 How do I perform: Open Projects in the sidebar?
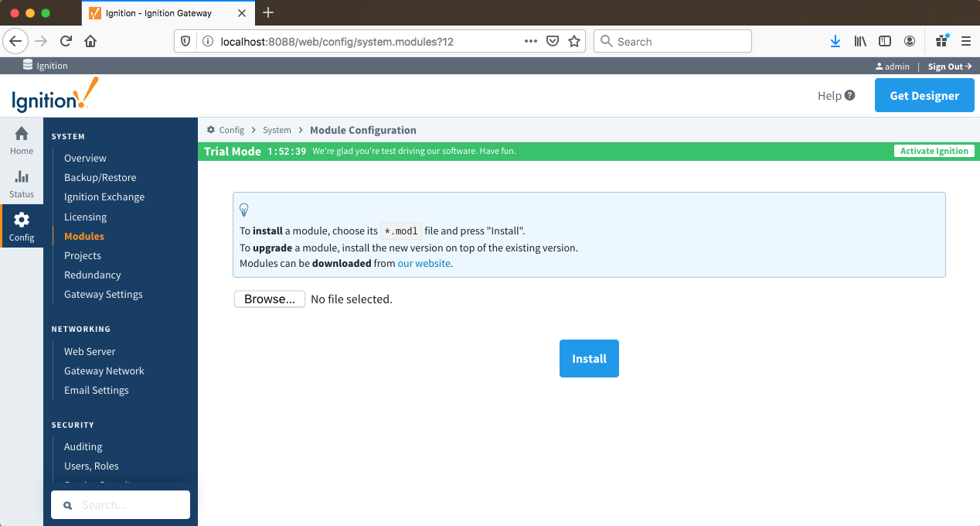(x=83, y=255)
